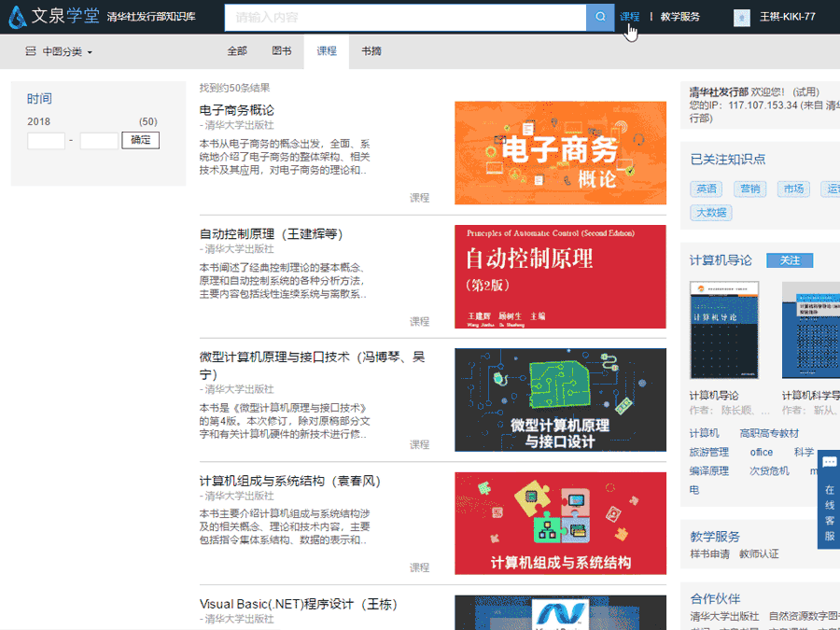840x630 pixels.
Task: Click the 已关注知识点 heading
Action: click(x=727, y=159)
